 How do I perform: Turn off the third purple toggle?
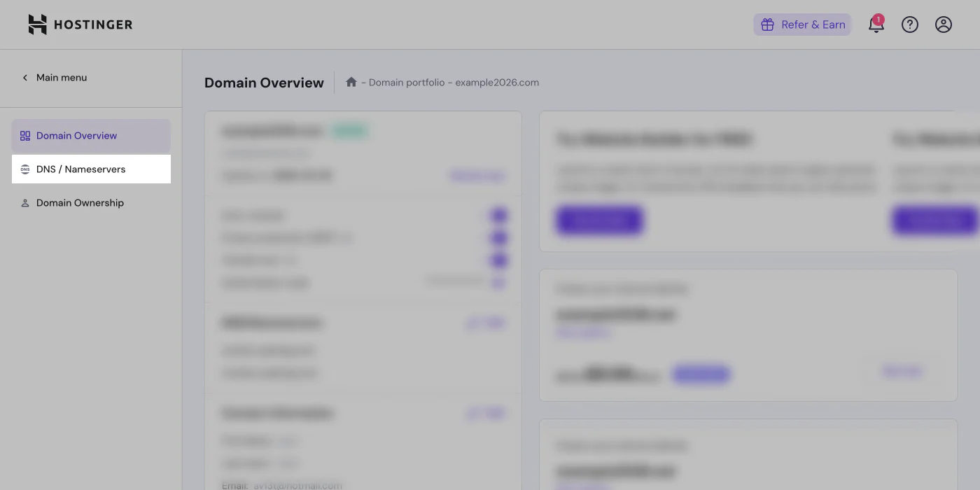[498, 260]
